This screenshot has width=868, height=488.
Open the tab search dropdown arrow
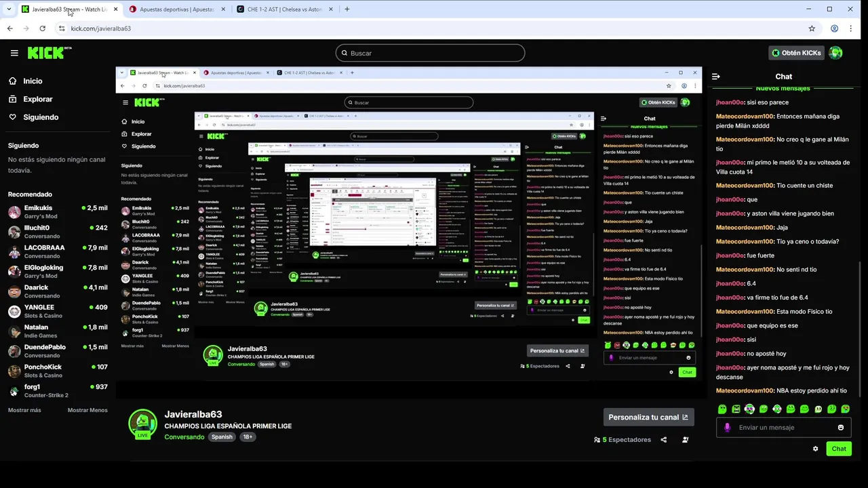click(x=9, y=9)
